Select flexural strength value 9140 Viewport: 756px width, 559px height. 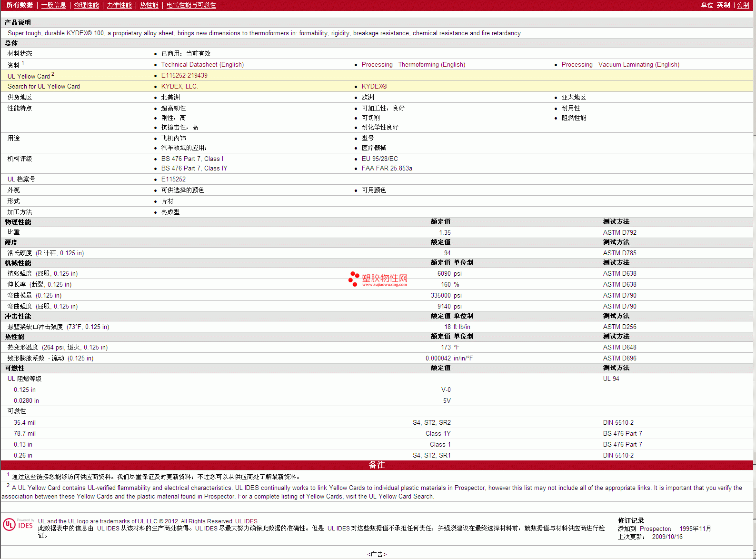pyautogui.click(x=444, y=306)
